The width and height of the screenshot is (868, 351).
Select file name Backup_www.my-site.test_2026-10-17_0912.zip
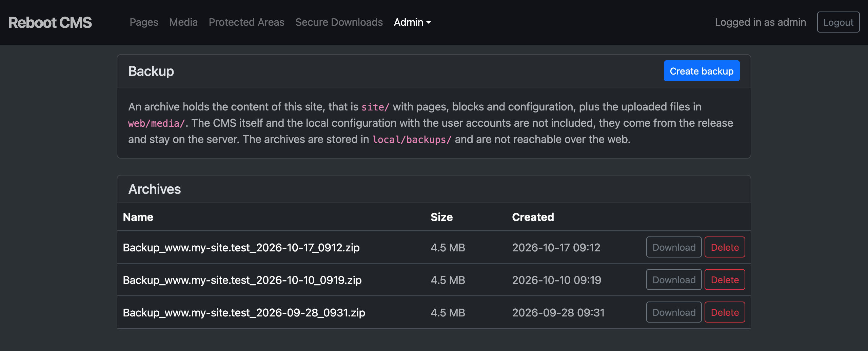(x=241, y=248)
